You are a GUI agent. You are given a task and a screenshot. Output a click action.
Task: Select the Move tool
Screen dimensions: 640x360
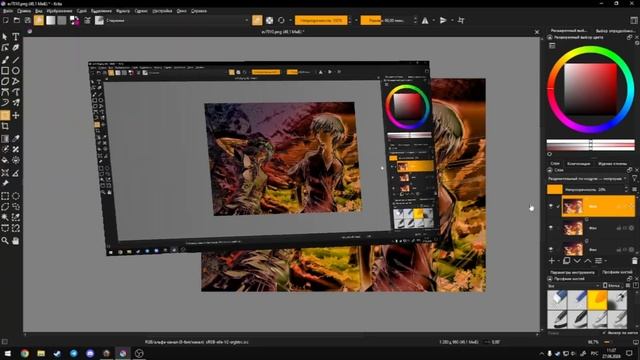coord(16,116)
